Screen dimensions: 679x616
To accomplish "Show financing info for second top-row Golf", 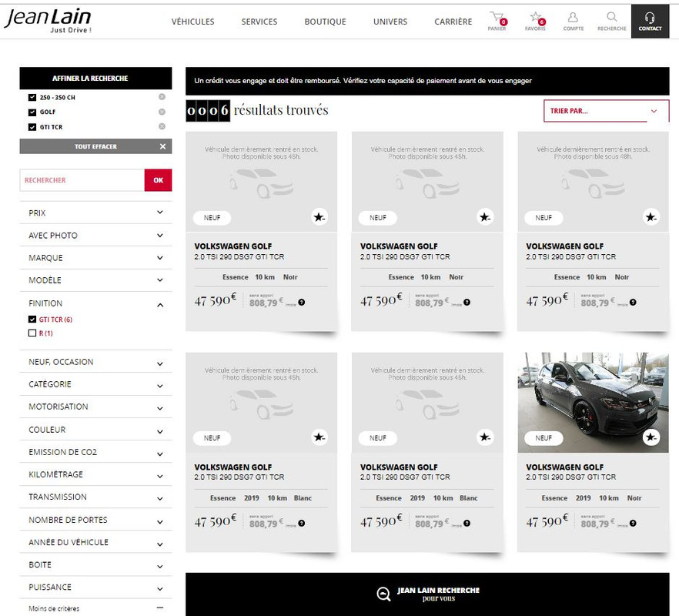I will (x=467, y=303).
